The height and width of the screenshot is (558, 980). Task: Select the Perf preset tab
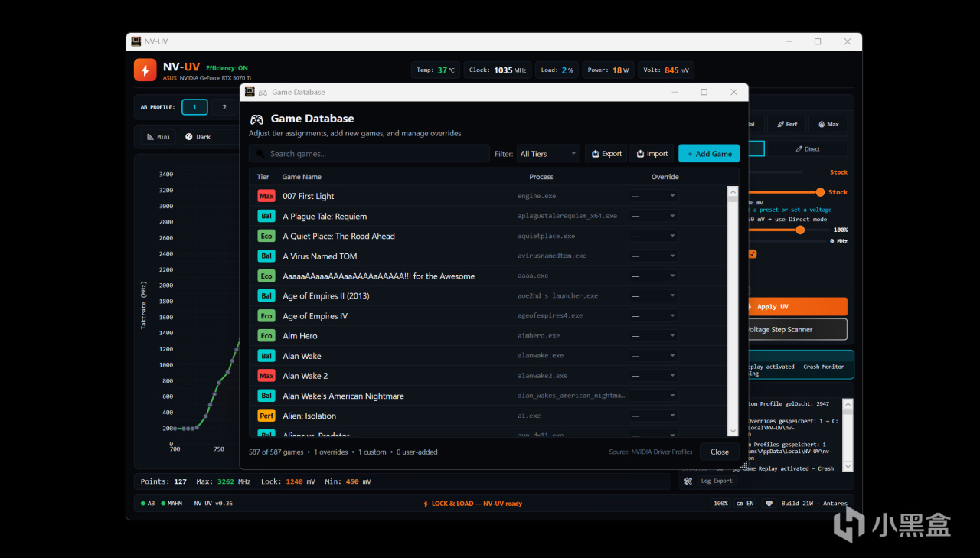click(786, 124)
